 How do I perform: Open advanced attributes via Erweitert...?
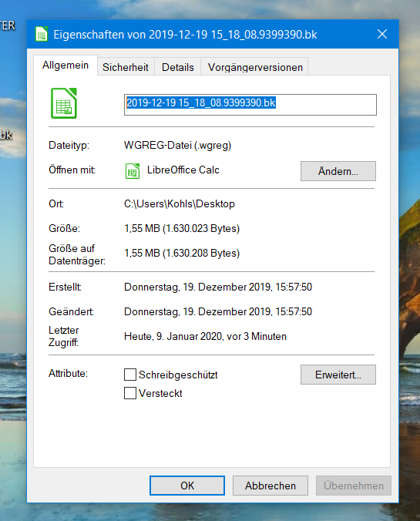tap(338, 375)
